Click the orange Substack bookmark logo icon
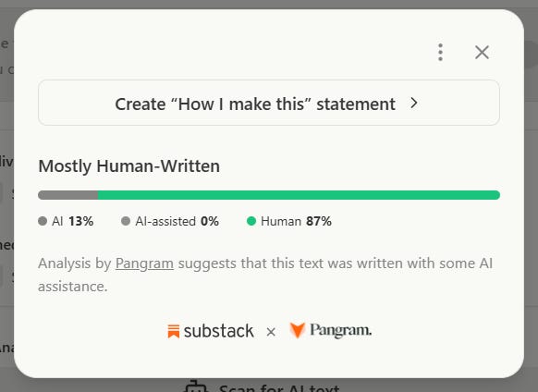 point(174,331)
